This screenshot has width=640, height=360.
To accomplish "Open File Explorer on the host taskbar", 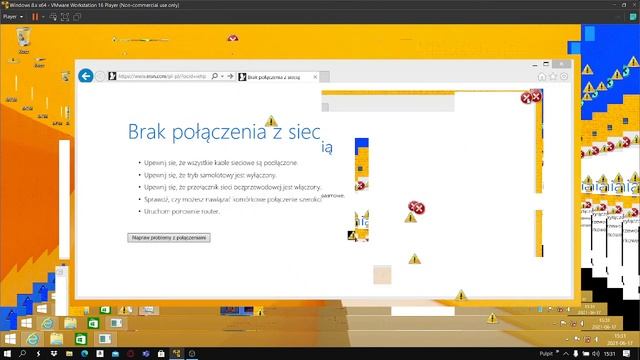I will pyautogui.click(x=69, y=354).
